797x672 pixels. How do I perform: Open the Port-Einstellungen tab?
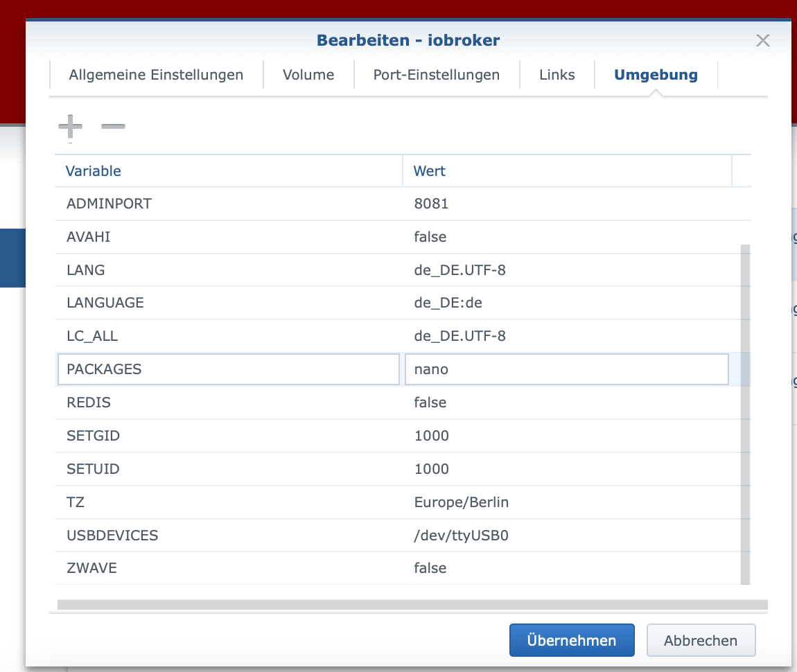click(437, 75)
